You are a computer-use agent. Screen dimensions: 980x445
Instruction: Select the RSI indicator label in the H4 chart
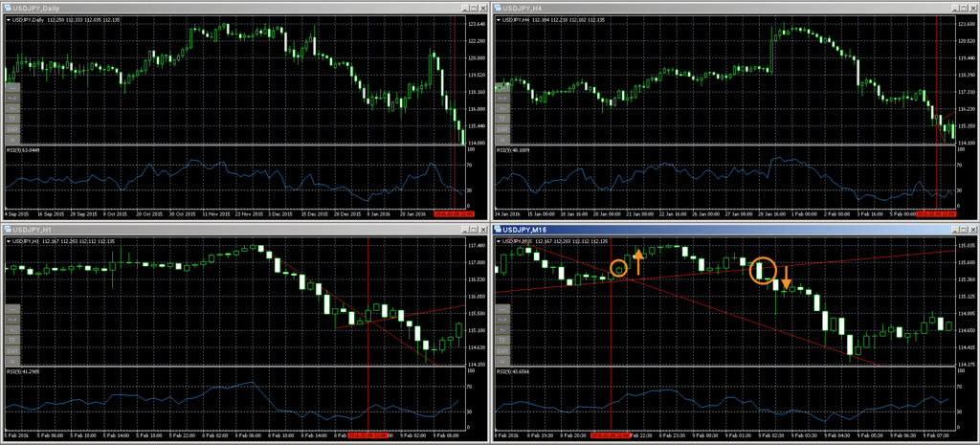coord(511,150)
